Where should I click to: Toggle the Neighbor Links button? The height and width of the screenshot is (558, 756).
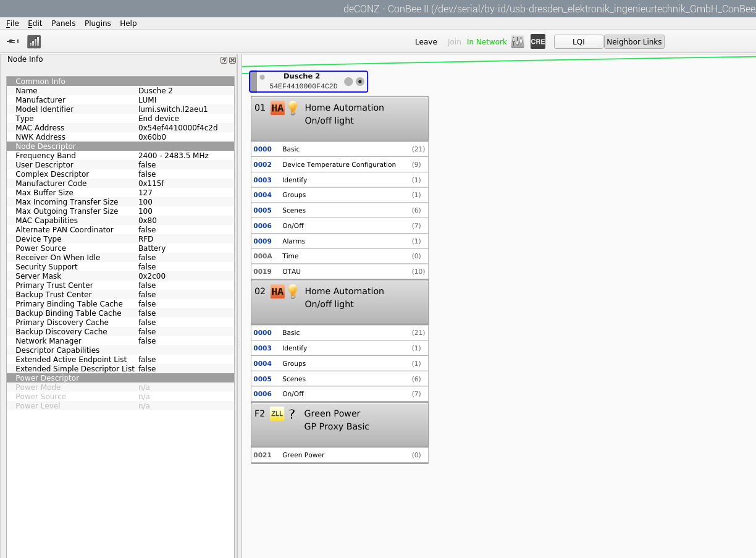(x=634, y=41)
